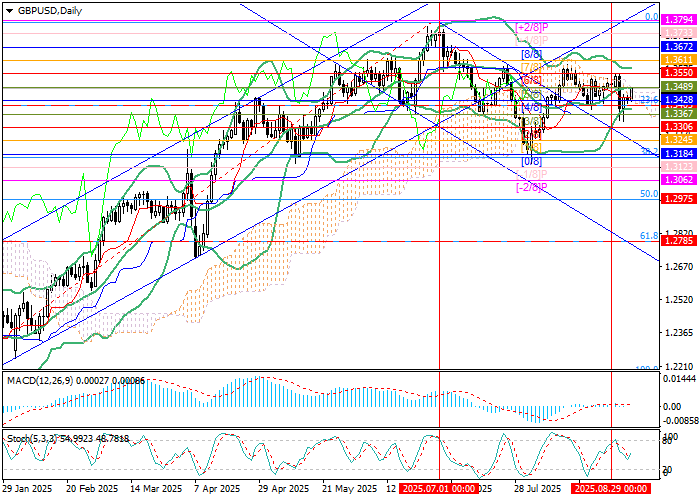Select the 2025.08.29 00:00 date marker
The height and width of the screenshot is (500, 700).
[610, 488]
